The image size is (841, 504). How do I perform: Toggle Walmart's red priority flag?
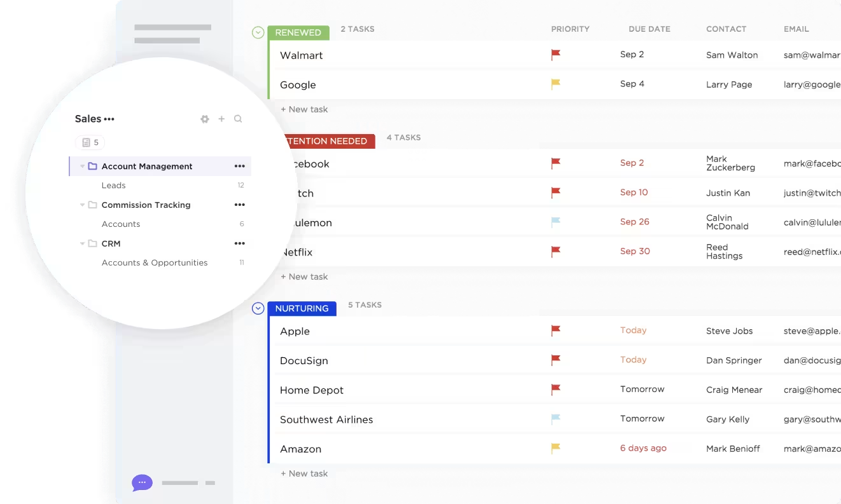(555, 55)
